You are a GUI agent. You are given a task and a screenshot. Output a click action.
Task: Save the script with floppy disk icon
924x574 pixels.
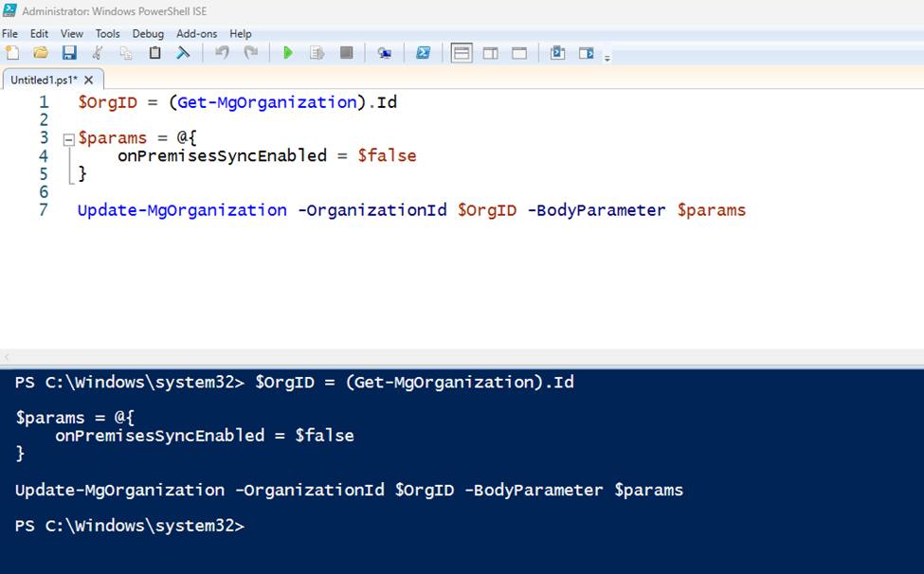pos(69,53)
